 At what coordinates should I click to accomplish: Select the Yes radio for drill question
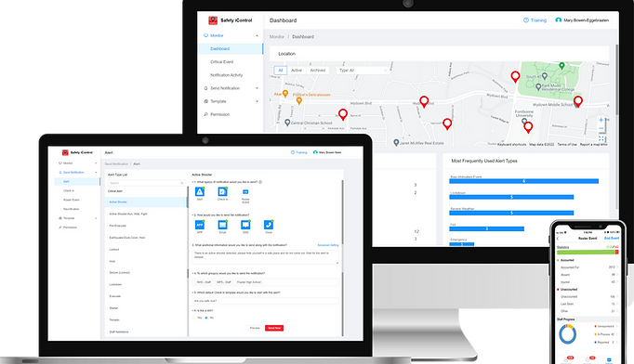click(194, 318)
